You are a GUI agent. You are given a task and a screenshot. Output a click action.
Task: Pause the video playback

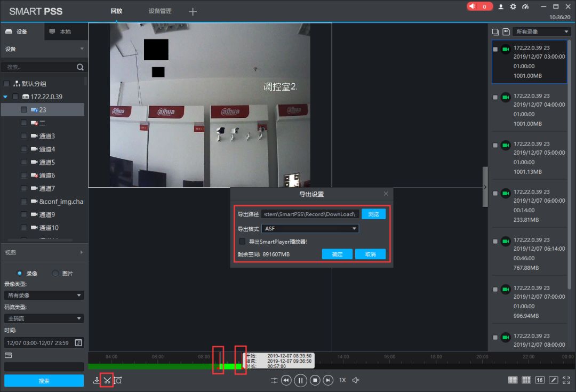300,380
